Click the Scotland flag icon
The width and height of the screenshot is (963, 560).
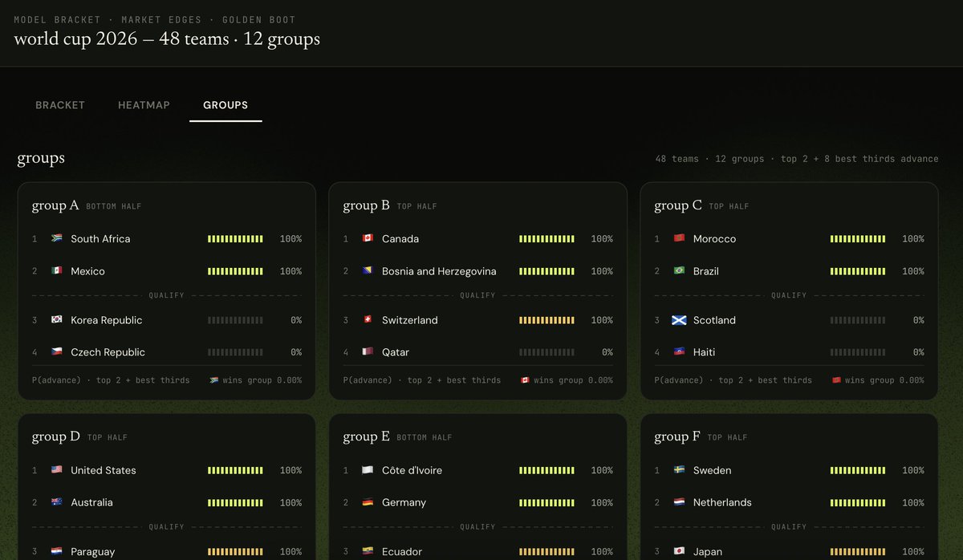[x=679, y=319]
